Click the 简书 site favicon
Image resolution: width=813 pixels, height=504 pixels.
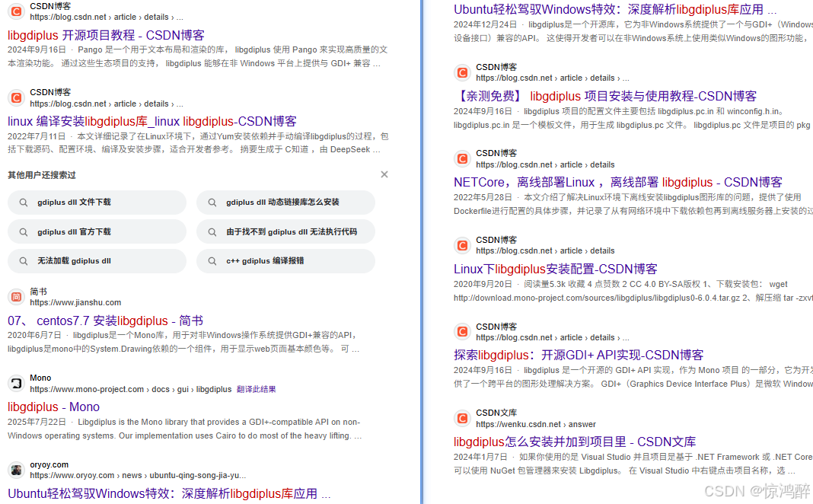16,297
